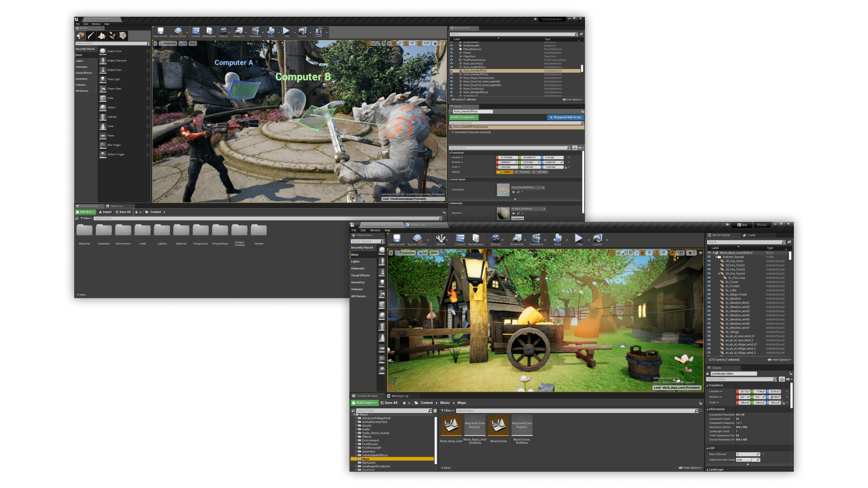
Task: Expand the Audio folder in Music content tree
Action: click(x=356, y=429)
